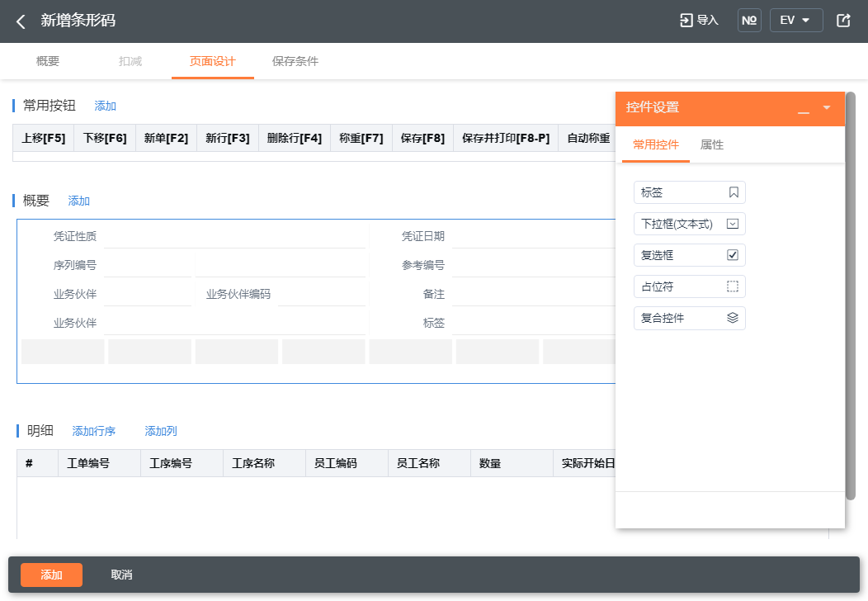Click the 取消 cancel button
Screen dimensions: 868x601
[121, 575]
